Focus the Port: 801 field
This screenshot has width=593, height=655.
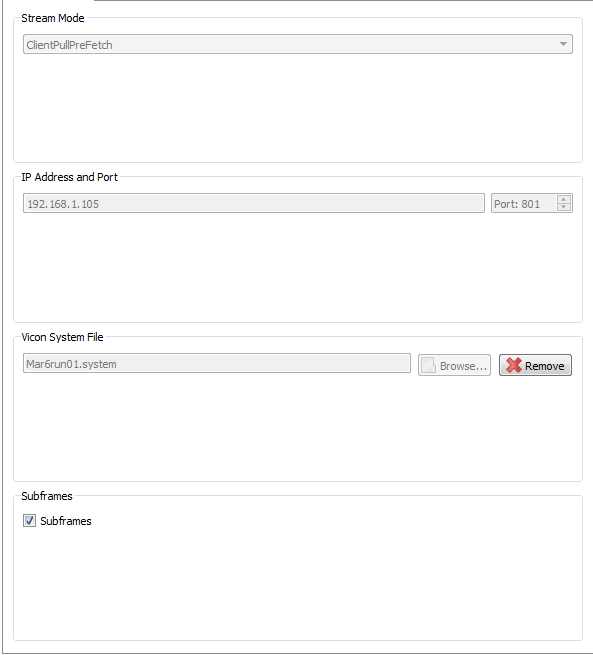pyautogui.click(x=532, y=203)
